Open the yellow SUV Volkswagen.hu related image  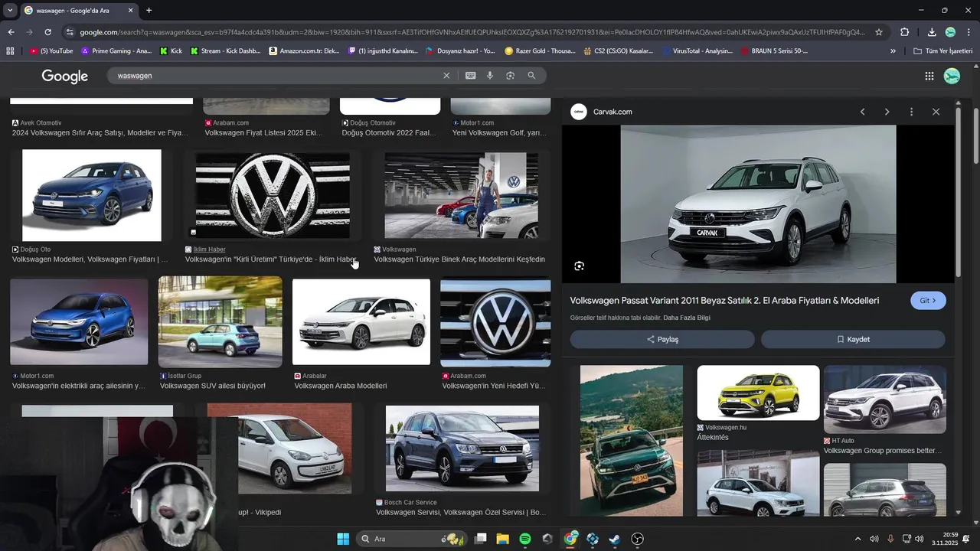pyautogui.click(x=758, y=393)
